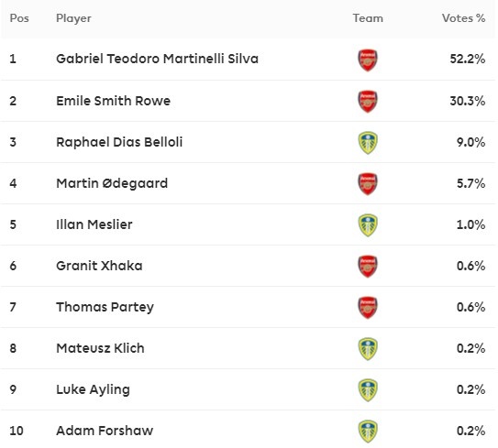The width and height of the screenshot is (498, 448).
Task: Open Emile Smith Rowe player link
Action: [x=114, y=101]
